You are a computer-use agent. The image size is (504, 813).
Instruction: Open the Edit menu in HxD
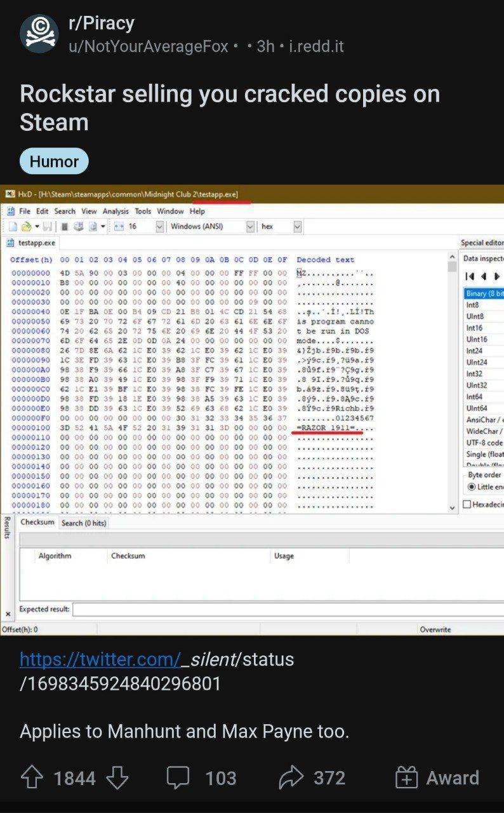[x=42, y=211]
